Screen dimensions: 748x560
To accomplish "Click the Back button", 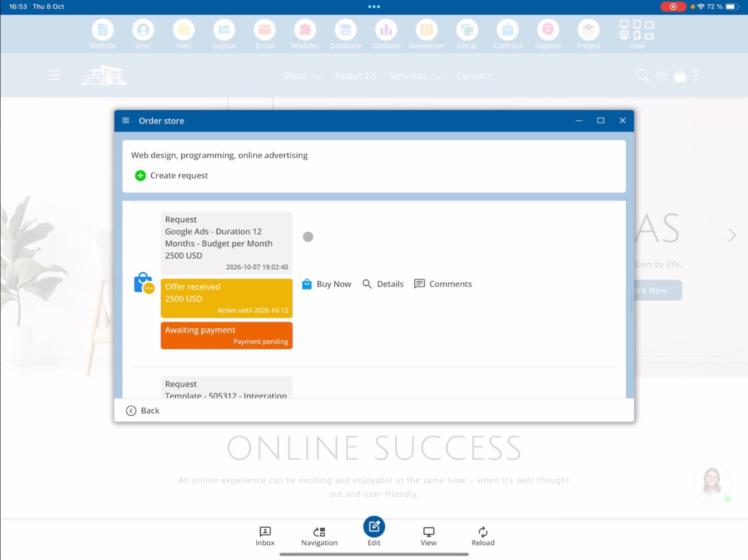I will pyautogui.click(x=143, y=411).
